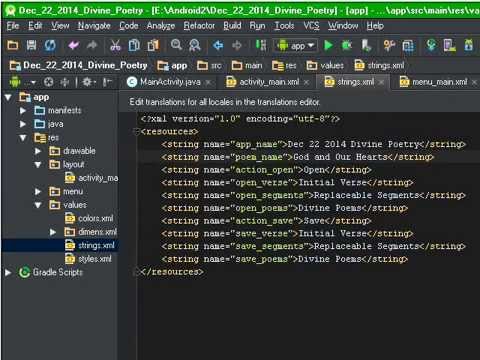
Task: Open the Refactor menu
Action: (199, 26)
